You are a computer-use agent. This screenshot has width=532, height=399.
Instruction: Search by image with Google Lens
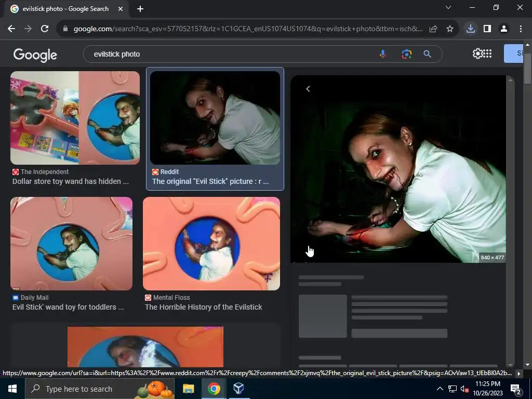[406, 54]
